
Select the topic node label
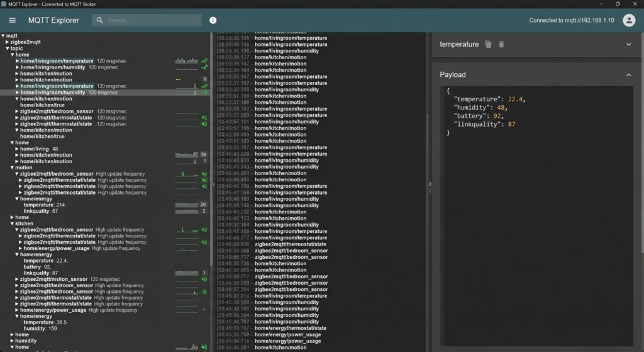pyautogui.click(x=16, y=48)
